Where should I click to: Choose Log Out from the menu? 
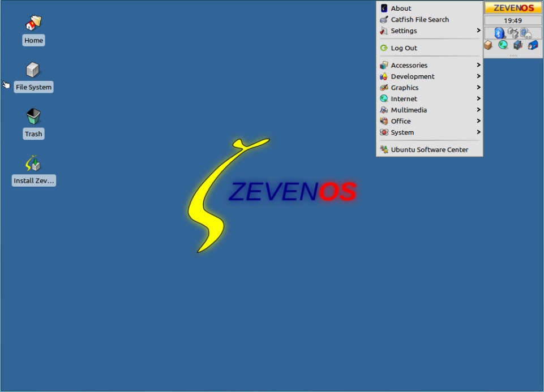pyautogui.click(x=430, y=48)
